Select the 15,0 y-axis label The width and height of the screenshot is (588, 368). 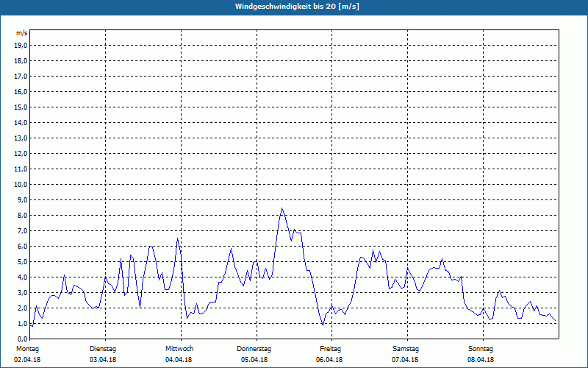pyautogui.click(x=21, y=107)
